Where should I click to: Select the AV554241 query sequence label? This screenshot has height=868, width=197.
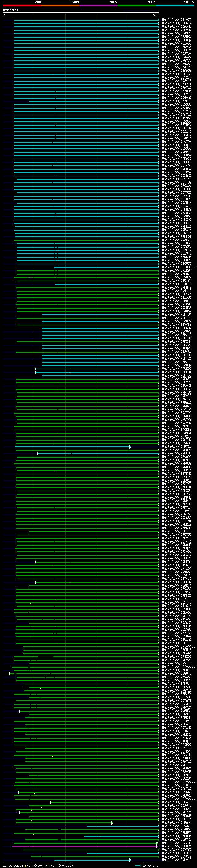click(x=11, y=10)
